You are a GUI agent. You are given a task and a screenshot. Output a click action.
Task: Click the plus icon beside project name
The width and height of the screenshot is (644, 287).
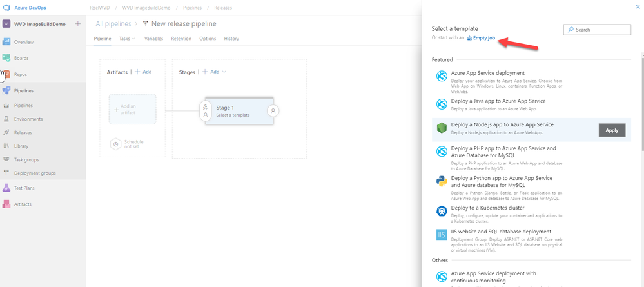click(x=78, y=24)
